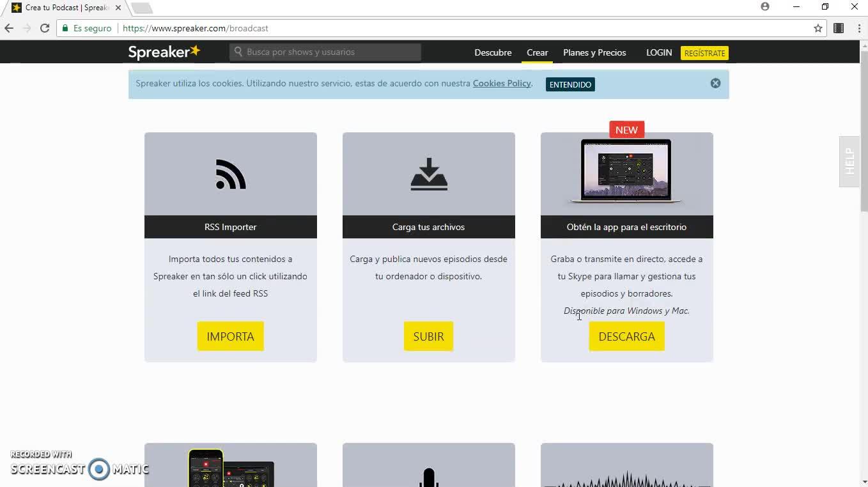Click the REGÍSTRATE button
Screen dimensions: 868x487
704,53
